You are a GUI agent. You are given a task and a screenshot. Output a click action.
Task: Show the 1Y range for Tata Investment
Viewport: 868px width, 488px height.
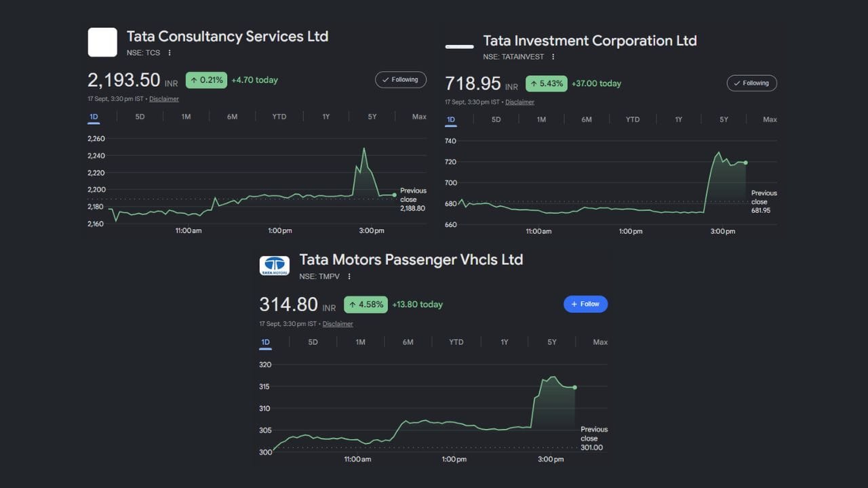coord(679,119)
